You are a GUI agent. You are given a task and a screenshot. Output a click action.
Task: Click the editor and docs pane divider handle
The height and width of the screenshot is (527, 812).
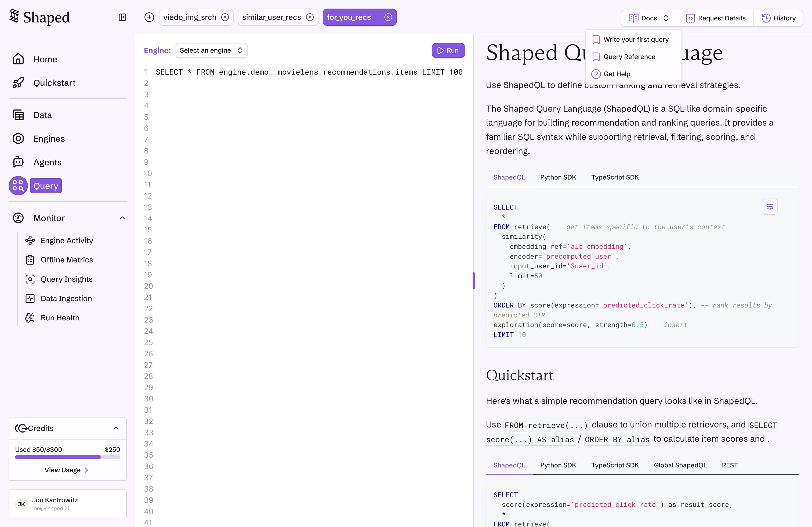point(474,281)
